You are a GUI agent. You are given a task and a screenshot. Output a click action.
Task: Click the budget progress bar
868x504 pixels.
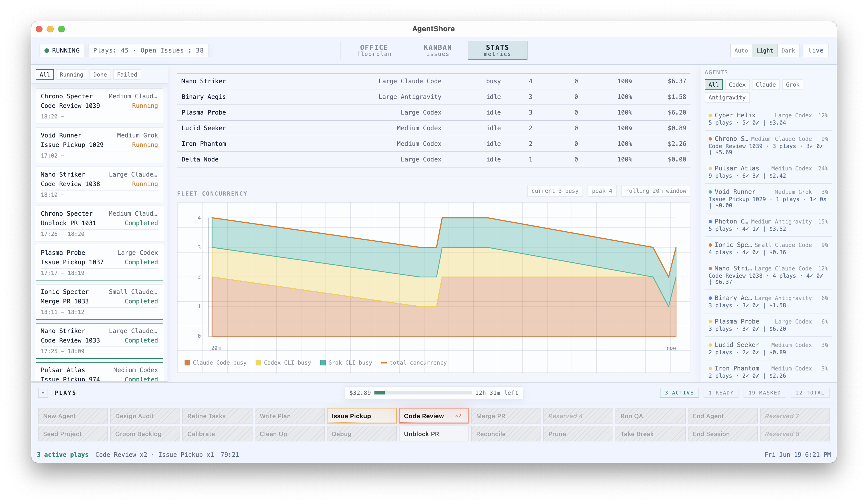(x=423, y=393)
